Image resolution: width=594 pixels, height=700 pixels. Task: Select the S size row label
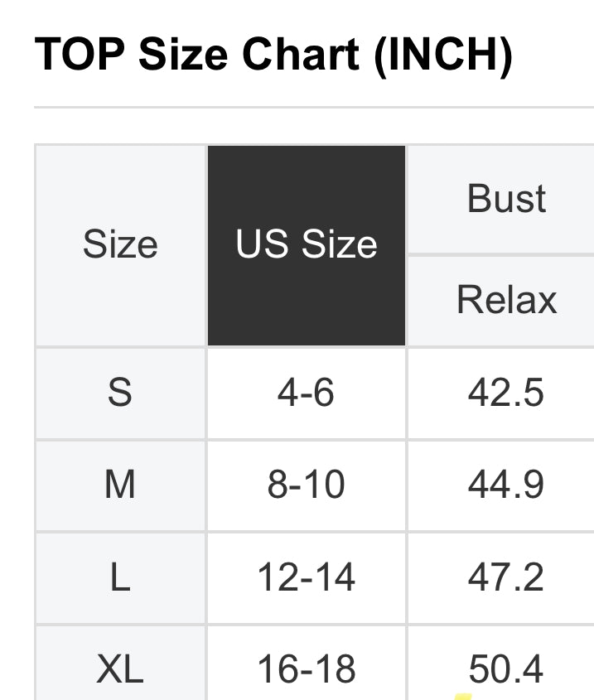pos(120,393)
